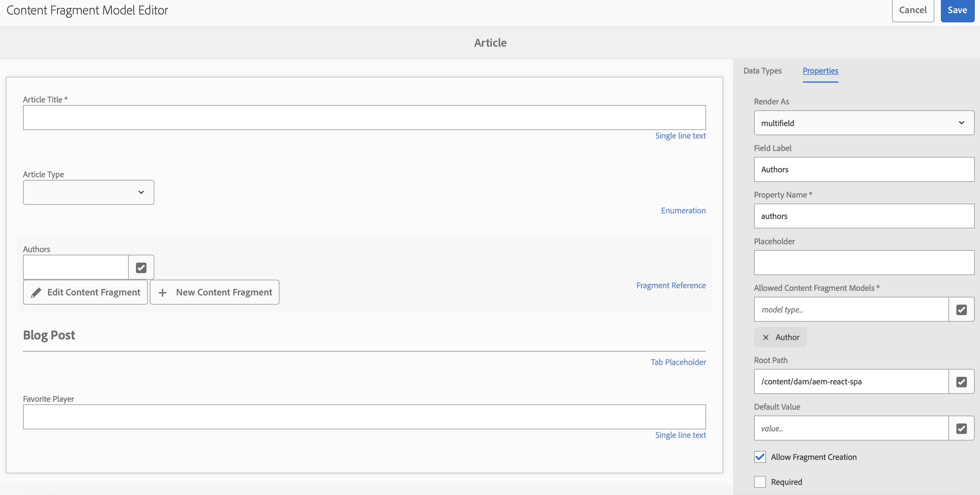980x495 pixels.
Task: Open the Default Value picker icon
Action: (x=961, y=428)
